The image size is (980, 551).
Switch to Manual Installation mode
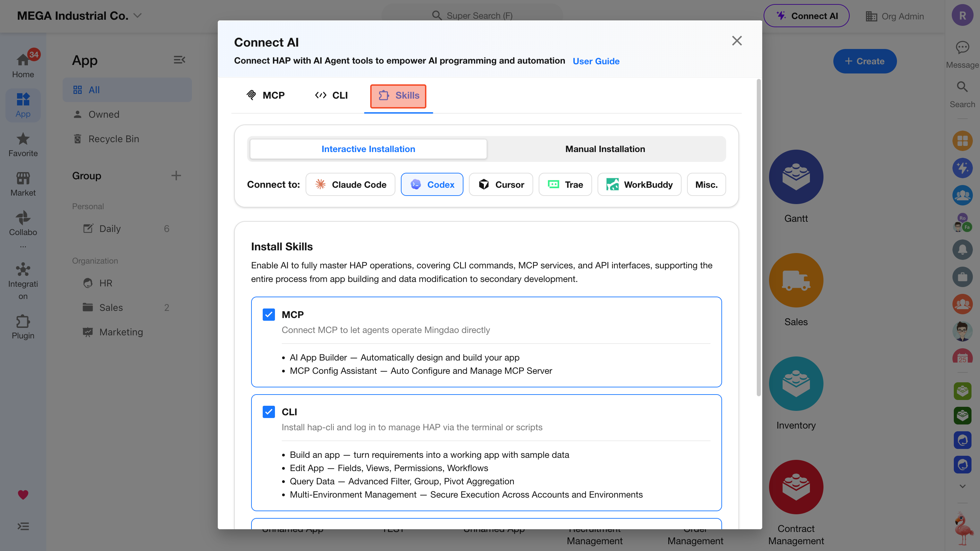tap(605, 149)
